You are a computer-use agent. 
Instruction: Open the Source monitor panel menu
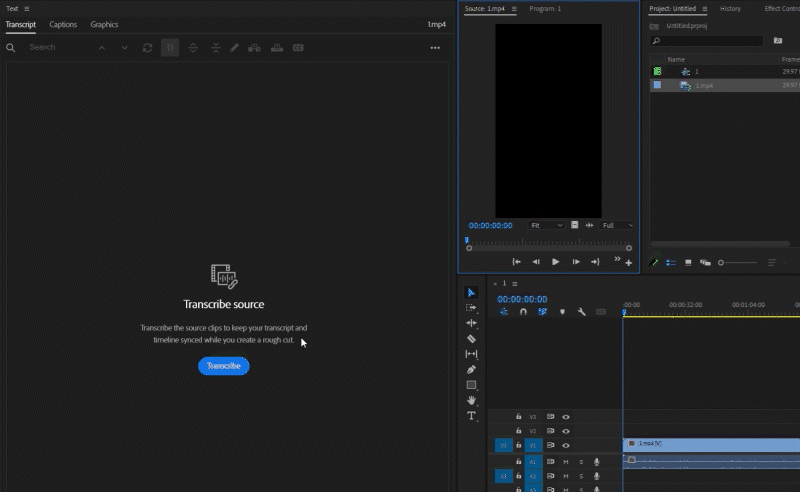tap(514, 9)
